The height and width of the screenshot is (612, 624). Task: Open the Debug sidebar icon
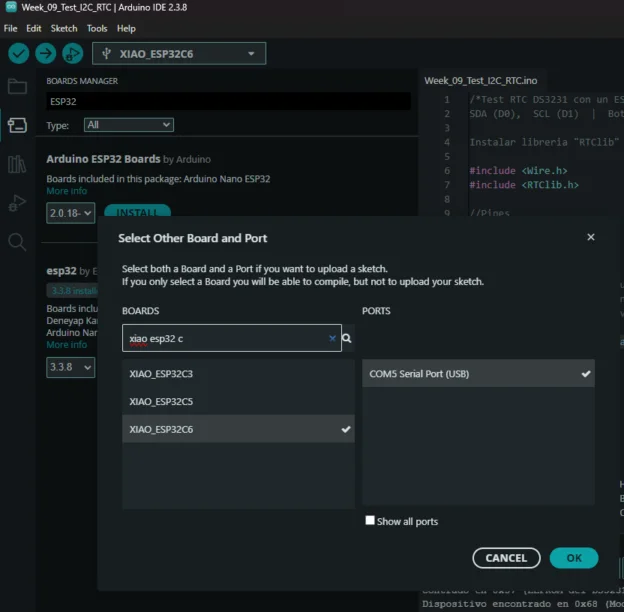point(17,203)
